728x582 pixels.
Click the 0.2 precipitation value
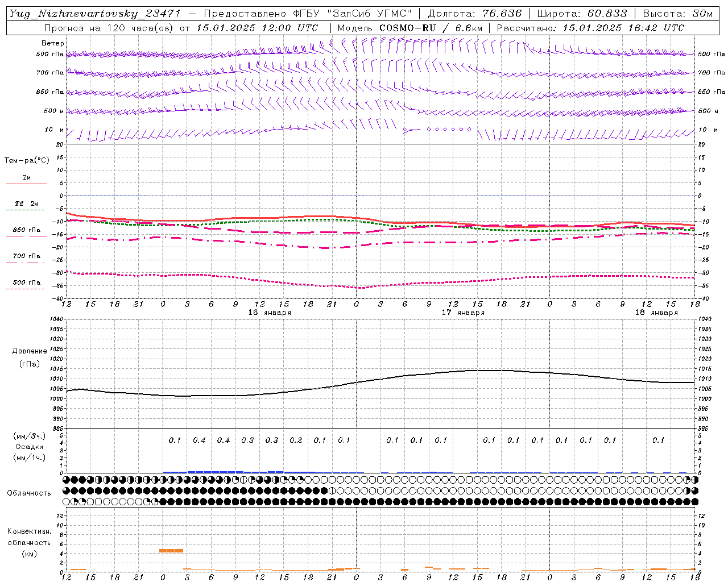296,440
